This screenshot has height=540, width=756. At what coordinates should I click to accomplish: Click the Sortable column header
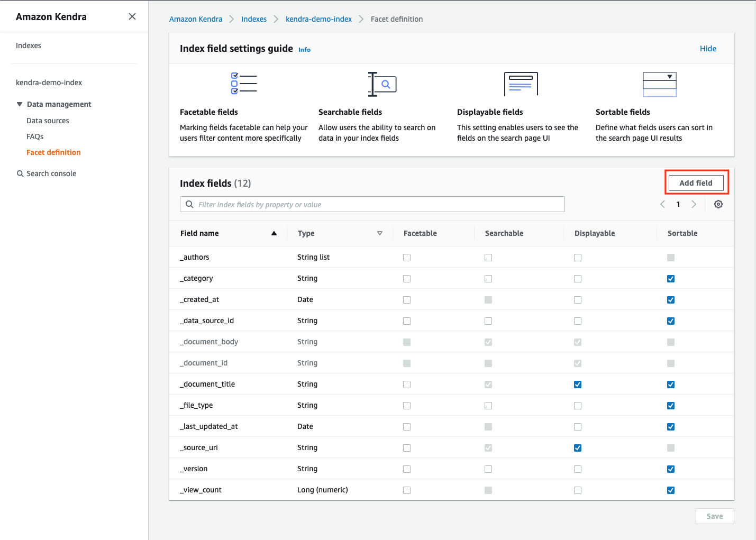click(x=682, y=233)
